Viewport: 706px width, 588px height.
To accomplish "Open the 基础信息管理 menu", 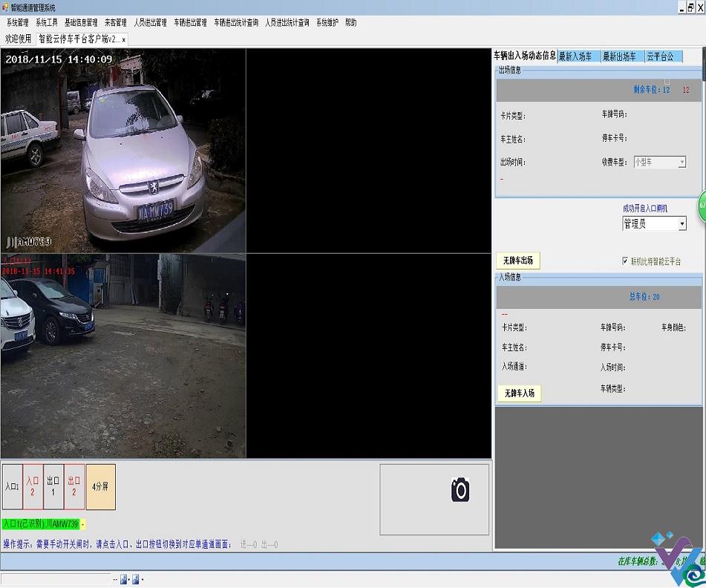I will [x=81, y=22].
